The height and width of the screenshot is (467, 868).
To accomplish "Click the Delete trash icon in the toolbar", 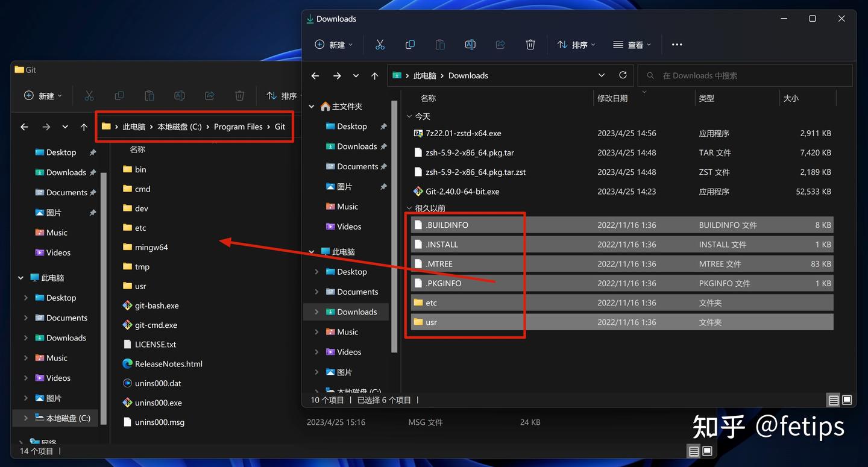I will (x=530, y=44).
